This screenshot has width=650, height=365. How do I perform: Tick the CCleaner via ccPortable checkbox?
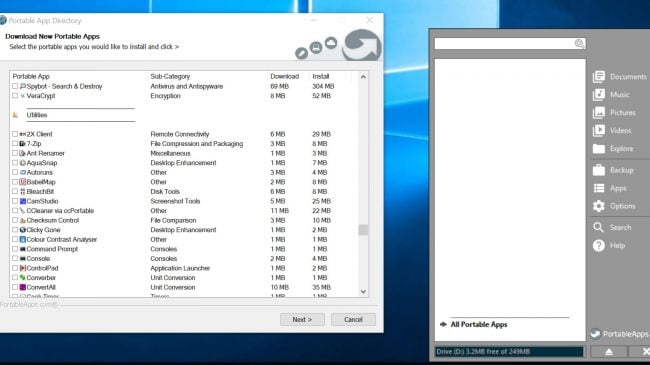(15, 211)
